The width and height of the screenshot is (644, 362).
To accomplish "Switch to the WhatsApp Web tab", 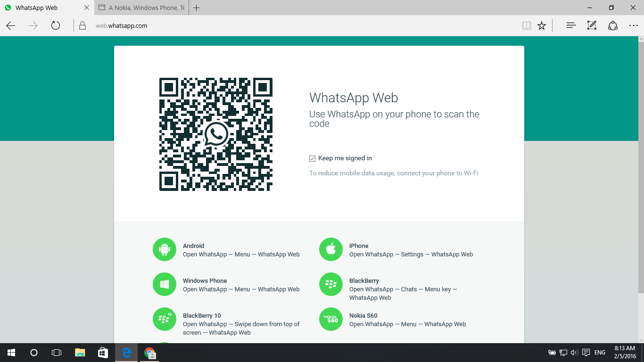I will click(47, 8).
